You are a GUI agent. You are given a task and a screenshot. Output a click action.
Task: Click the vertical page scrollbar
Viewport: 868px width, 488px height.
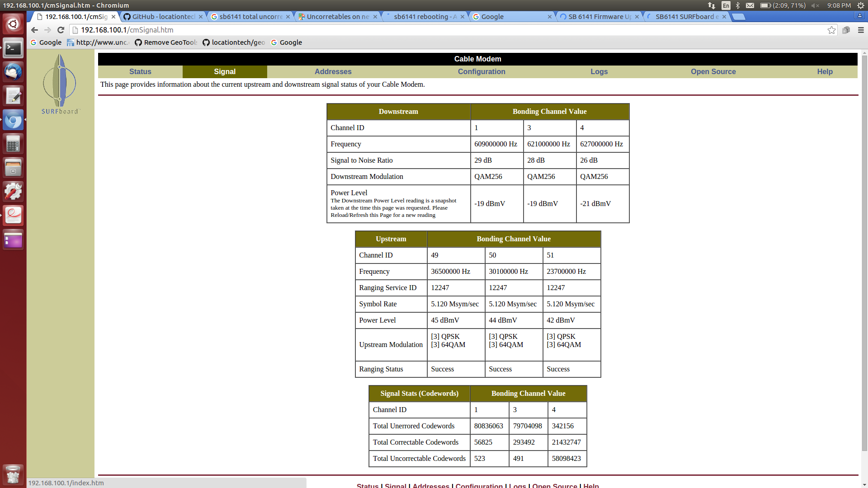coord(864,253)
